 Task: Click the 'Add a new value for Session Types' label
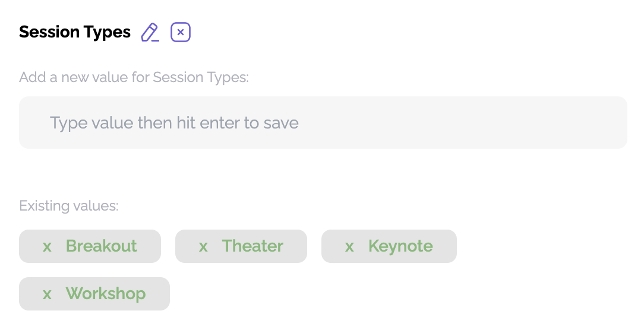134,77
